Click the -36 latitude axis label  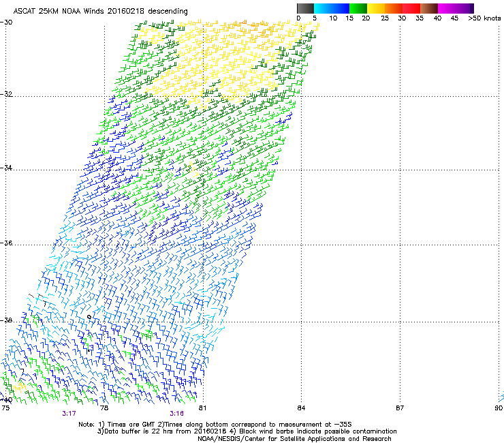6,243
